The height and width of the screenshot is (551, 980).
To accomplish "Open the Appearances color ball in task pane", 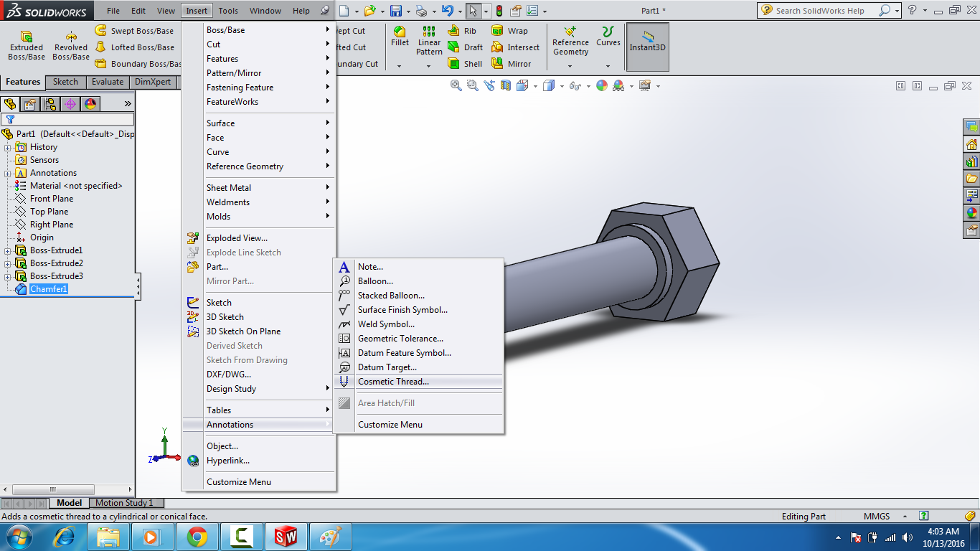I will click(971, 212).
